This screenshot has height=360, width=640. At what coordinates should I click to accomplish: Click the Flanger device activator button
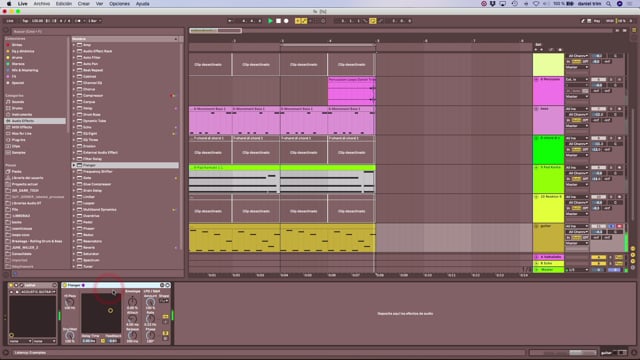[x=65, y=285]
